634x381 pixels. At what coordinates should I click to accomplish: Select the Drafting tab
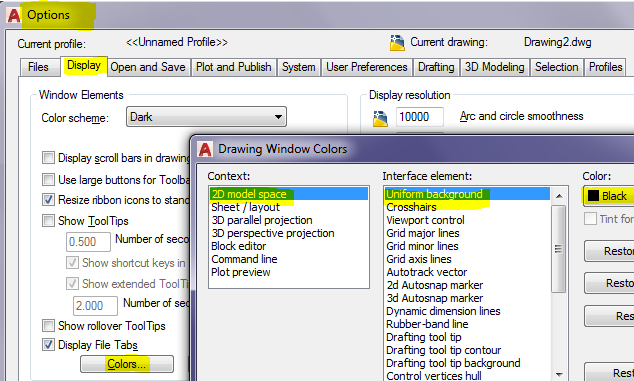pos(436,67)
